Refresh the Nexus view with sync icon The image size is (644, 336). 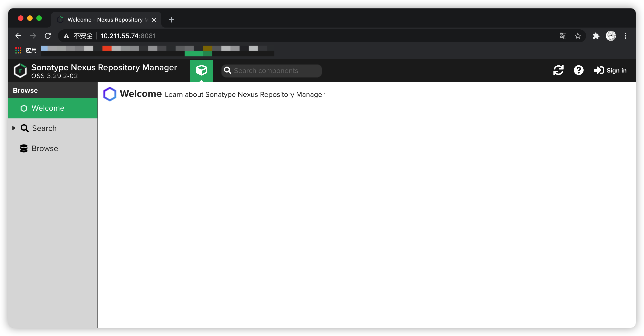[558, 70]
